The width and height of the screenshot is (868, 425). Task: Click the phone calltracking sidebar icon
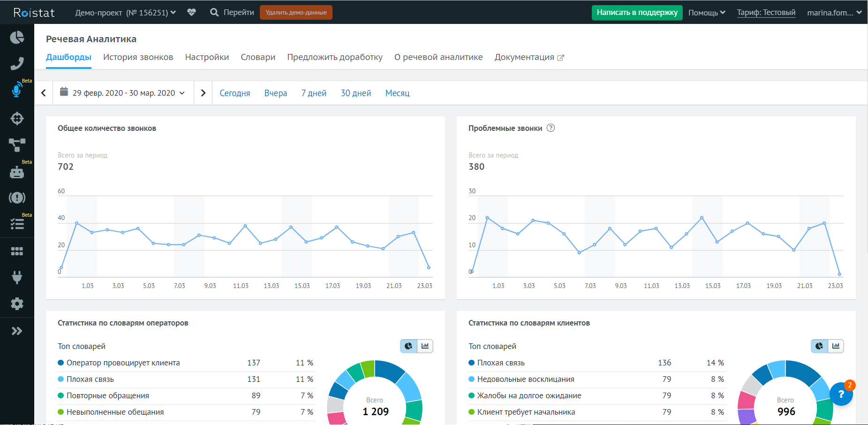(17, 63)
